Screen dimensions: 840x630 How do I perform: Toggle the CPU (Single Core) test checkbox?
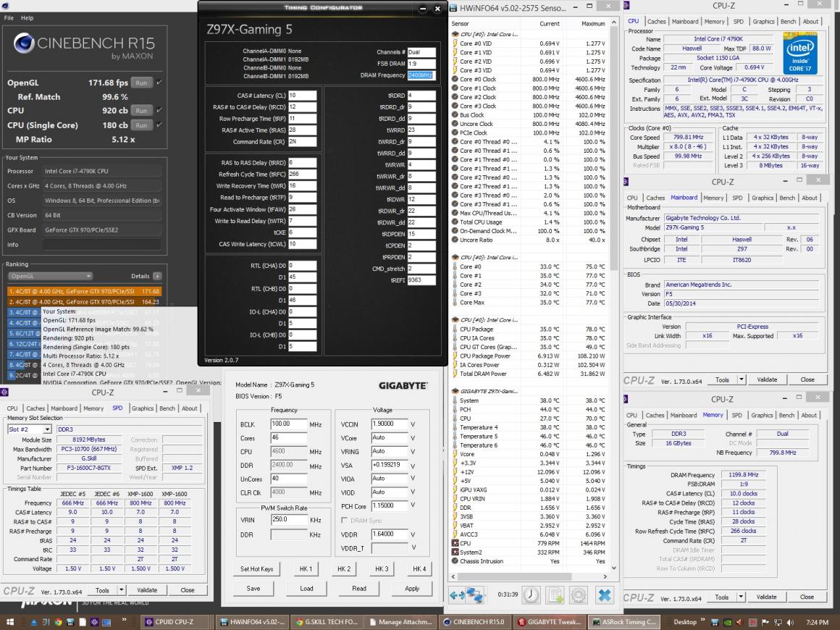(159, 125)
